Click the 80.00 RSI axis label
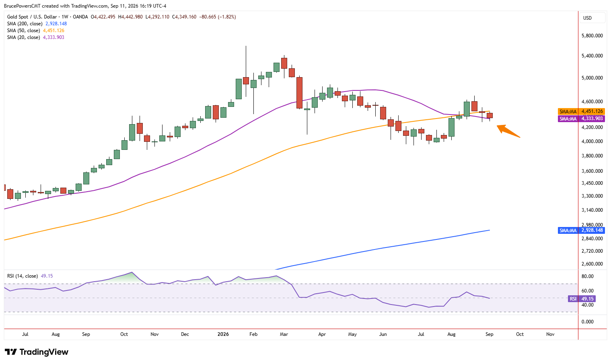 [588, 276]
